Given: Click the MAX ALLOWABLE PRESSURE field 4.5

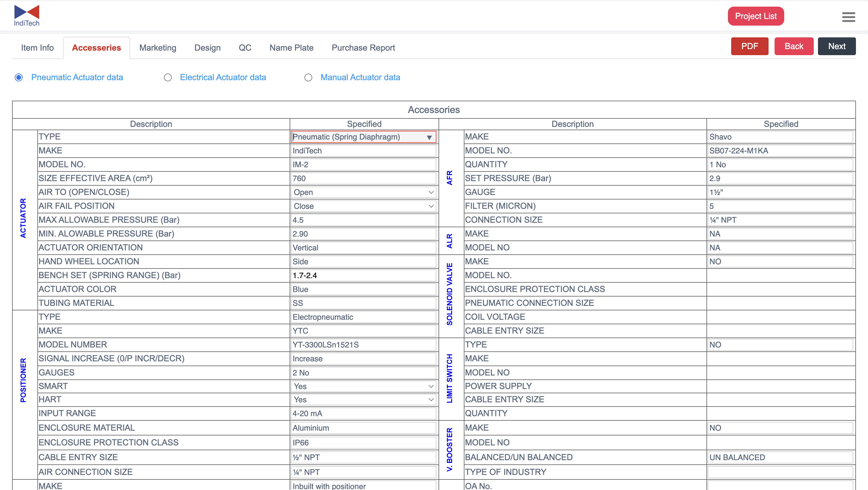Looking at the screenshot, I should tap(363, 220).
